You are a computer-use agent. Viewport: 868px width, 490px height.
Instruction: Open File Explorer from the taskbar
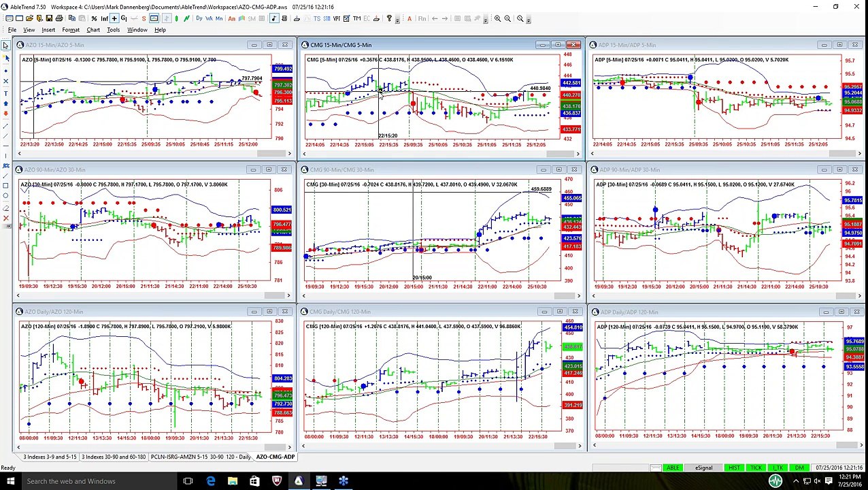pyautogui.click(x=233, y=481)
